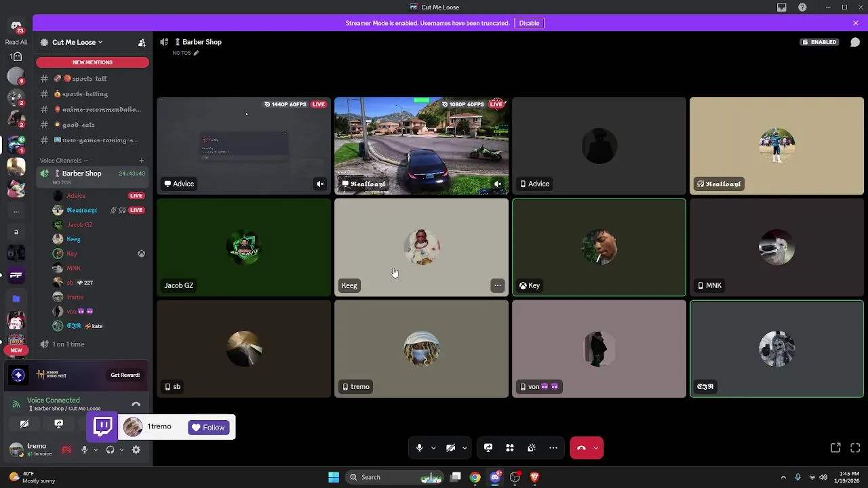Open the good-eats channel
The image size is (868, 488).
point(93,125)
